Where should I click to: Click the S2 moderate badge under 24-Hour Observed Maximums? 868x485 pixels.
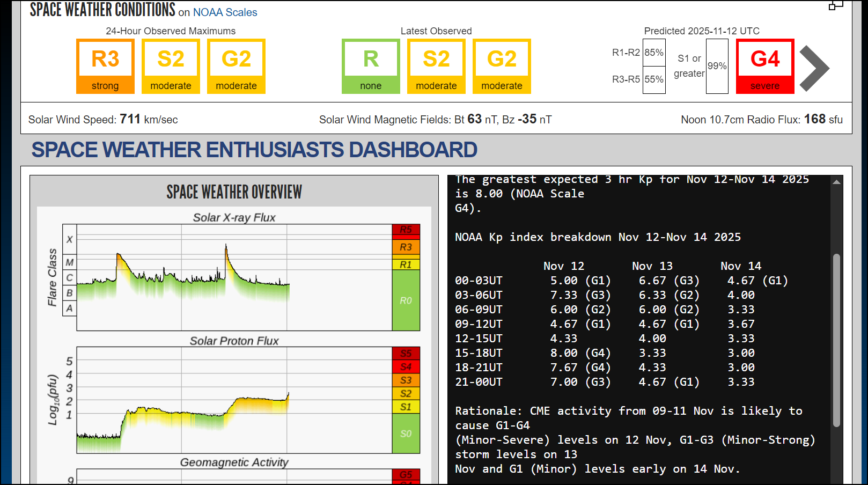[171, 66]
